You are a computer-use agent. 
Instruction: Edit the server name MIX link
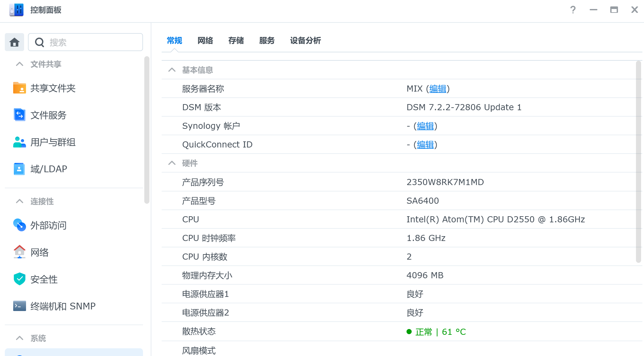pos(438,89)
